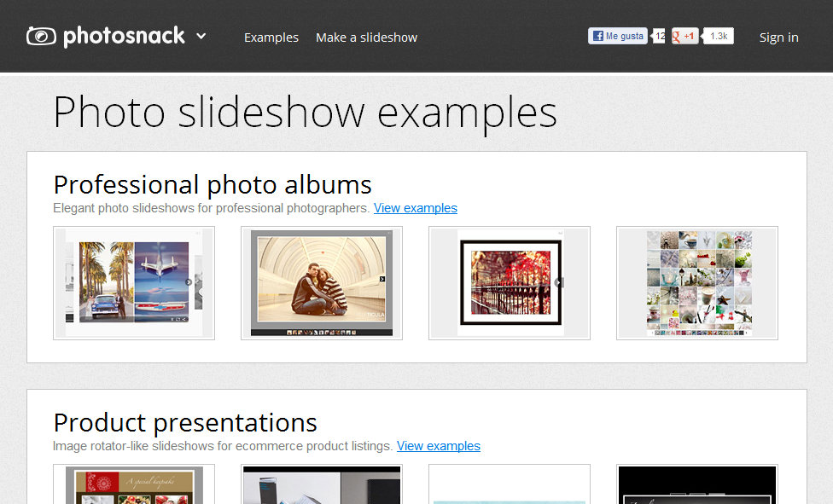Click the next arrow on the framed leaves slideshow
The width and height of the screenshot is (833, 504).
(x=561, y=282)
